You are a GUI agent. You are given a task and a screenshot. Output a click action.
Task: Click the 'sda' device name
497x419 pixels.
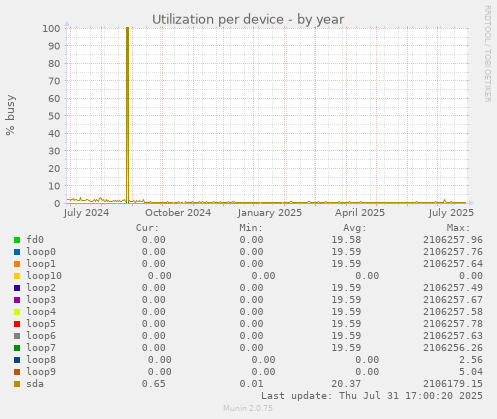35,384
